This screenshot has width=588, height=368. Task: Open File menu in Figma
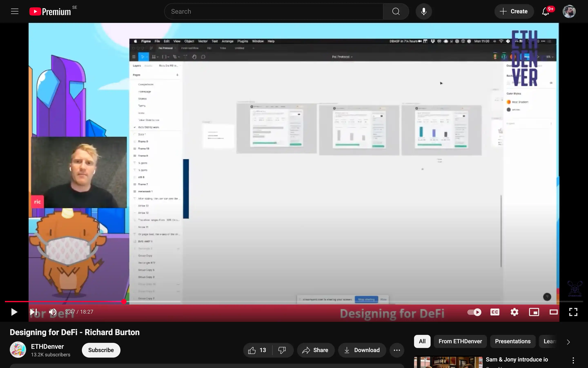157,41
